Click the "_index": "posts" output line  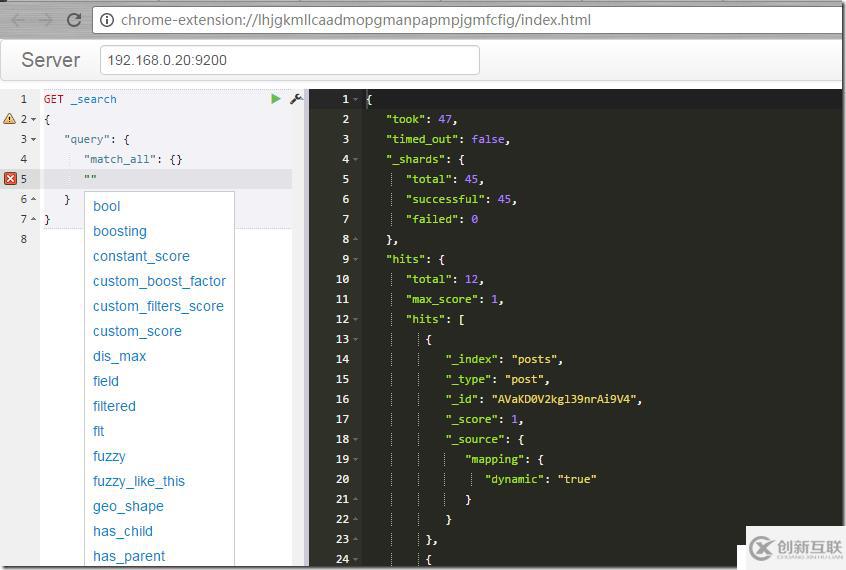click(x=504, y=359)
